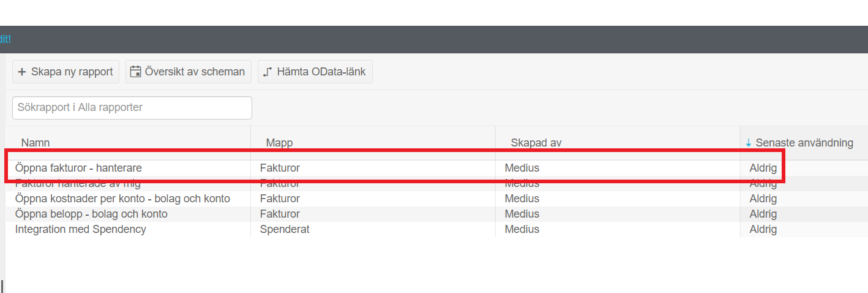The height and width of the screenshot is (293, 868).
Task: Click the link icon on Hämta OData-länk
Action: pyautogui.click(x=268, y=72)
